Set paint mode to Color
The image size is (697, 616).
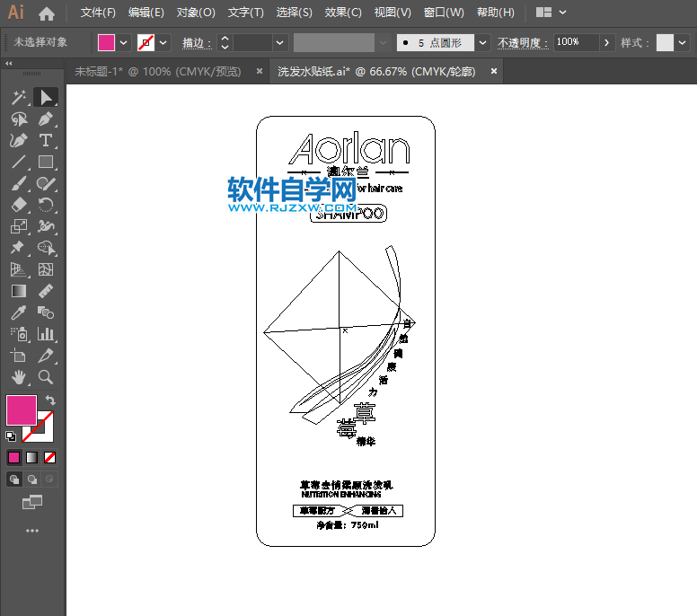pyautogui.click(x=14, y=457)
